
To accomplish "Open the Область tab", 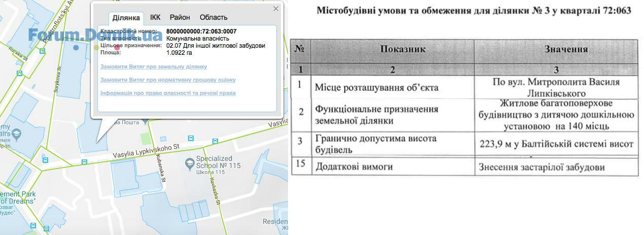I will [x=213, y=17].
